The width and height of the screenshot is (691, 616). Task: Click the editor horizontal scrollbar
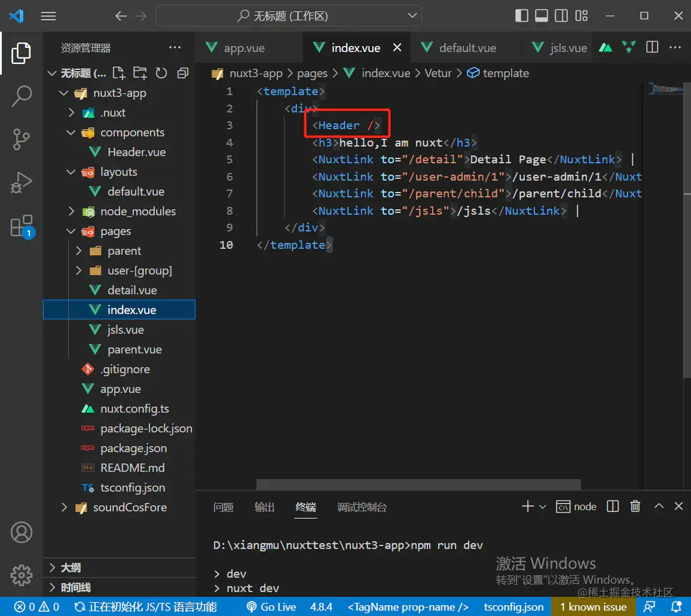pos(418,484)
